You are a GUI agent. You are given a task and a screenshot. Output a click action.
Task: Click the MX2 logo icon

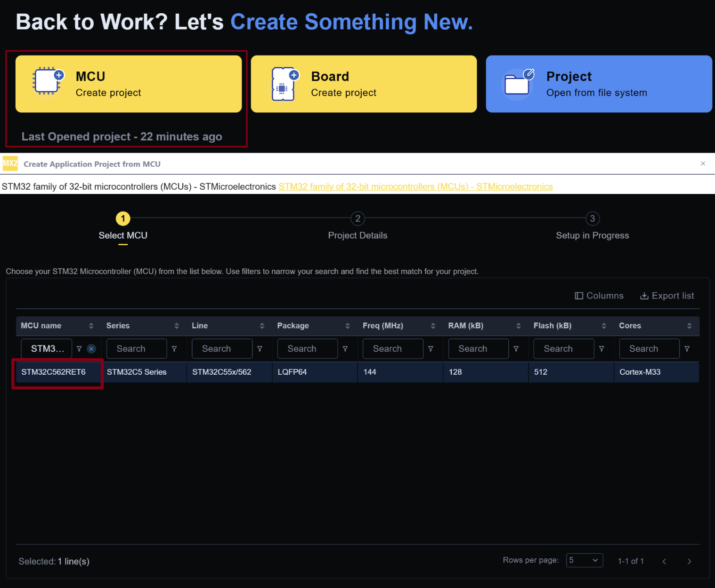(10, 163)
